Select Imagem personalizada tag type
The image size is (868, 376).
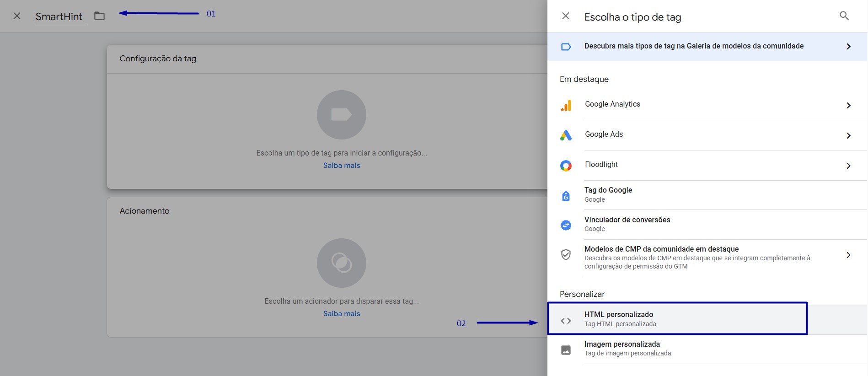(707, 349)
